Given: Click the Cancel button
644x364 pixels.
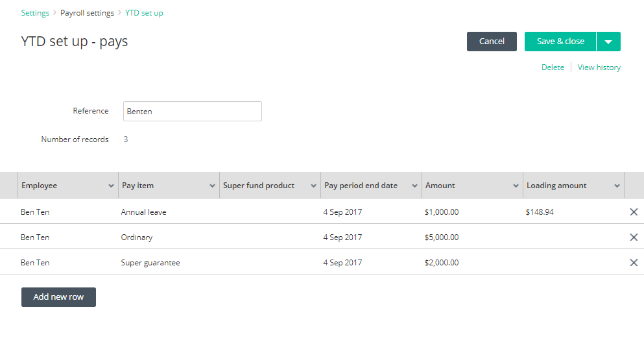Looking at the screenshot, I should [x=492, y=42].
